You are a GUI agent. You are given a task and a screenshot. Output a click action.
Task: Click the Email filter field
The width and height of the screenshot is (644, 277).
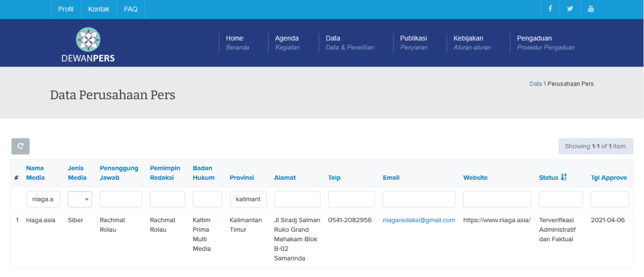(x=419, y=199)
